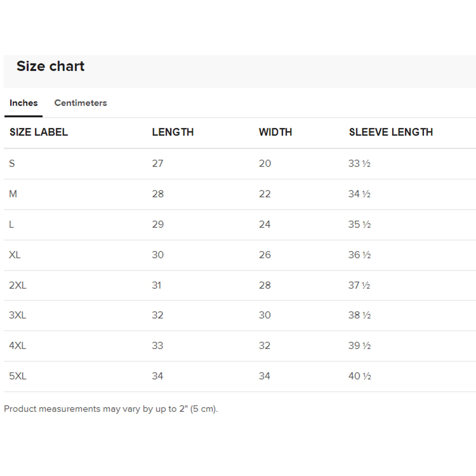Viewport: 476px width, 476px height.
Task: Click the SLEEVE LENGTH column header
Action: click(x=391, y=132)
